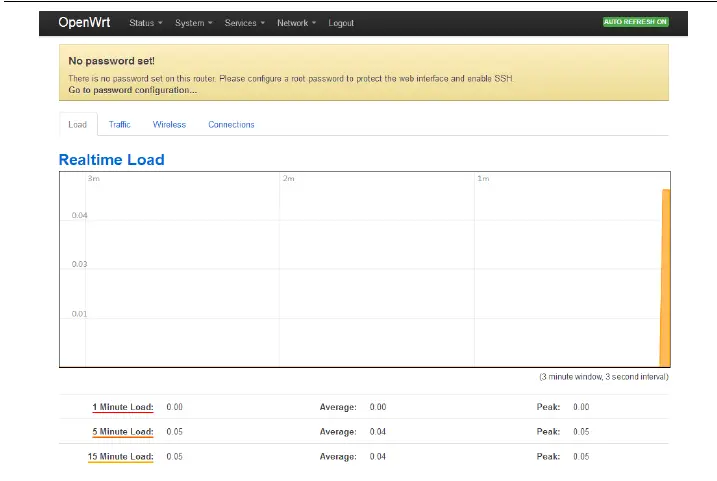717x481 pixels.
Task: Click the orange load bar in the graph
Action: pos(665,278)
